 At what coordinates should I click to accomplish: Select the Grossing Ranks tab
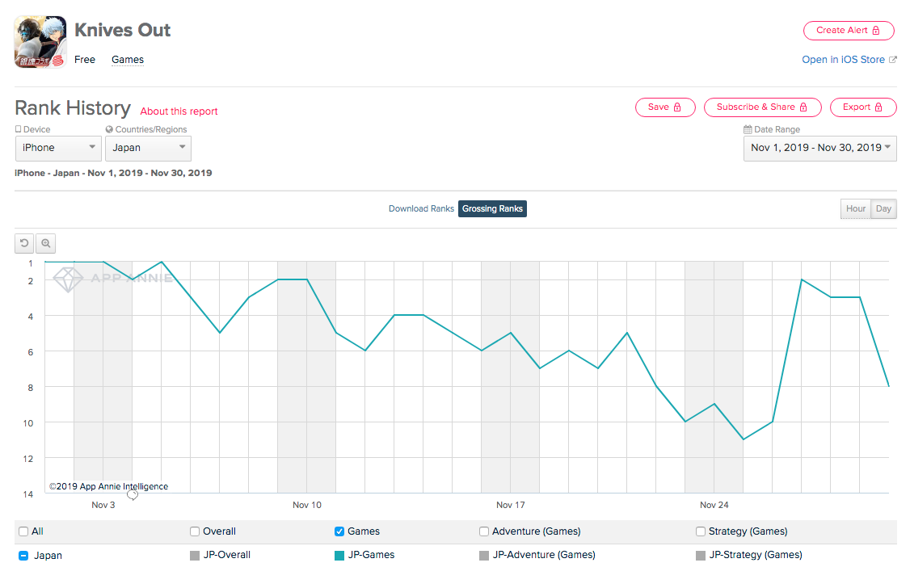(492, 208)
